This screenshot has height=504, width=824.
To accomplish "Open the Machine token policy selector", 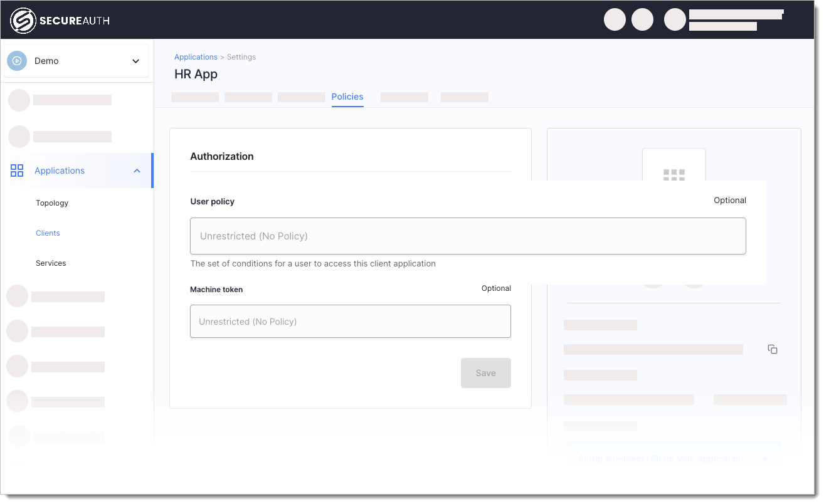I will (350, 321).
